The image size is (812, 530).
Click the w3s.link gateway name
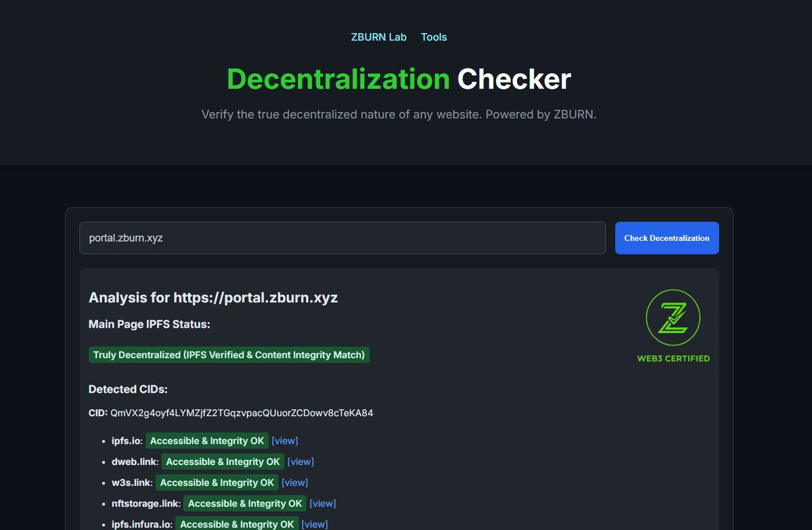pyautogui.click(x=132, y=483)
